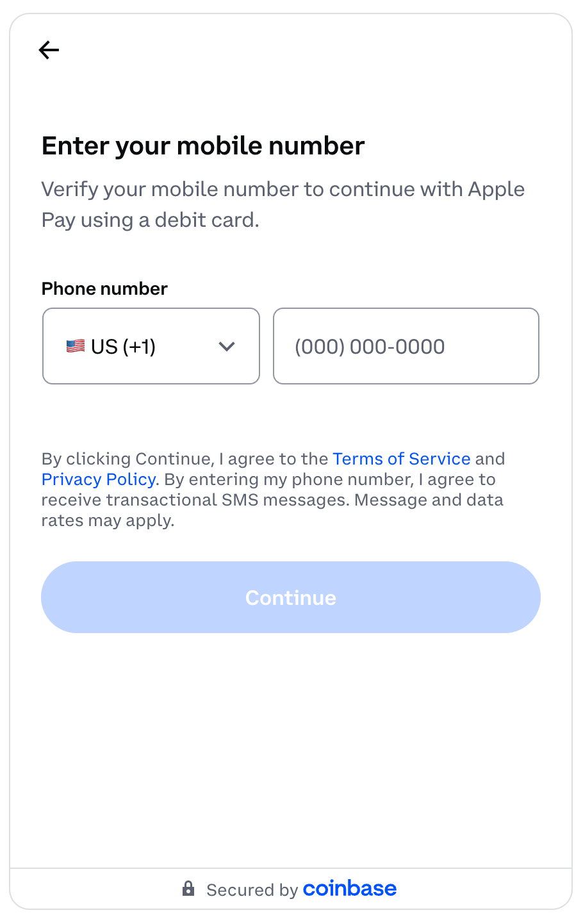Click the "Phone number" field label
The height and width of the screenshot is (924, 583).
104,289
